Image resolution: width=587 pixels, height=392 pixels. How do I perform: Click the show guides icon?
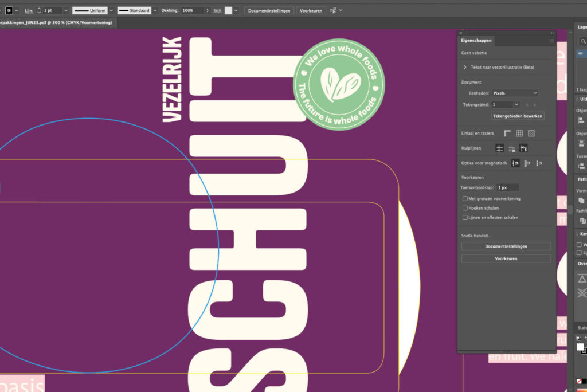click(x=500, y=148)
